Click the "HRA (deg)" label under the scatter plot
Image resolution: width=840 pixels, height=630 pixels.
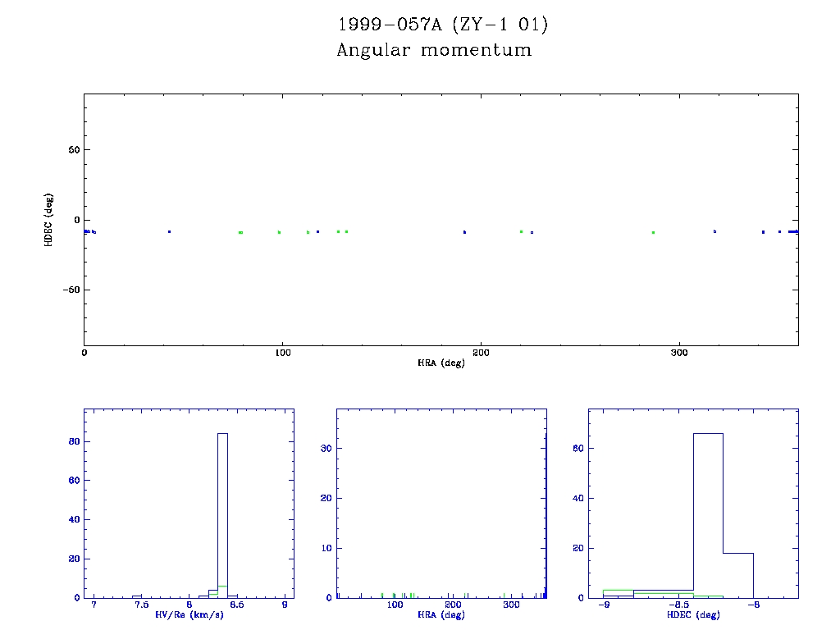coord(441,363)
